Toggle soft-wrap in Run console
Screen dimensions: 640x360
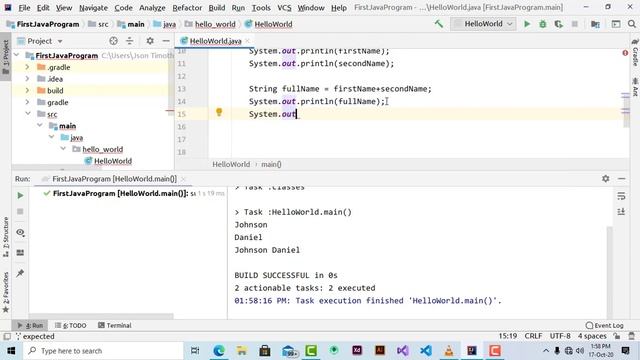coord(621,196)
